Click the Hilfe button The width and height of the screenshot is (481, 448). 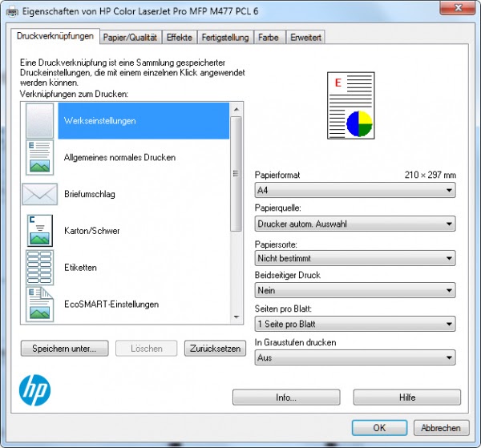(x=407, y=398)
